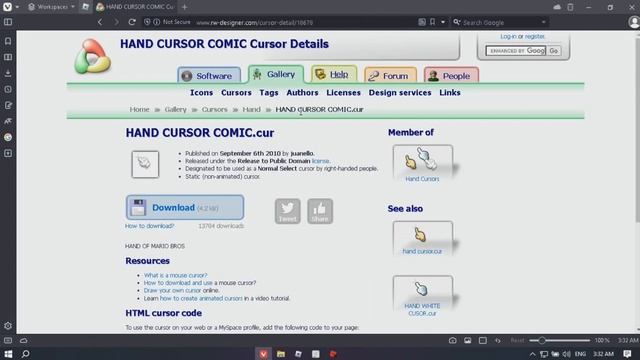This screenshot has width=640, height=360.
Task: Click the Go search button
Action: point(553,51)
